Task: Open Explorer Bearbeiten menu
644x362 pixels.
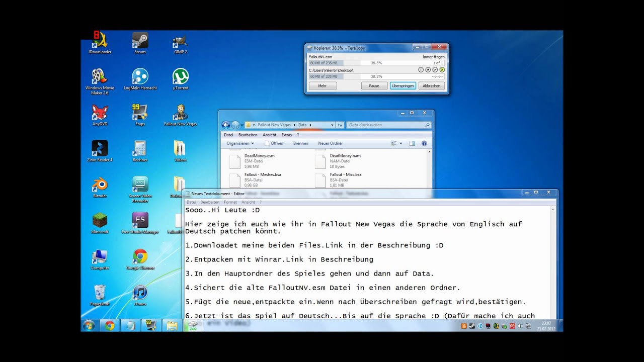Action: pyautogui.click(x=248, y=135)
